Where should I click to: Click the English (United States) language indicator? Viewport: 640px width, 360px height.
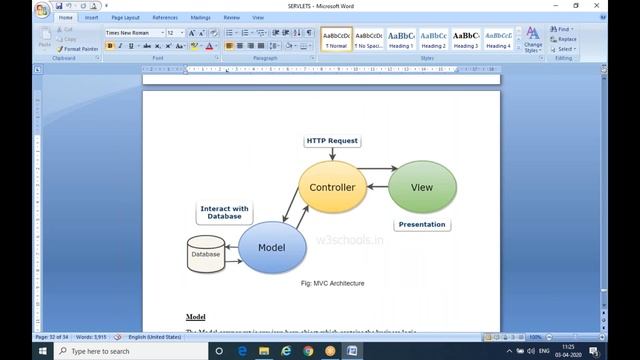[x=155, y=337]
